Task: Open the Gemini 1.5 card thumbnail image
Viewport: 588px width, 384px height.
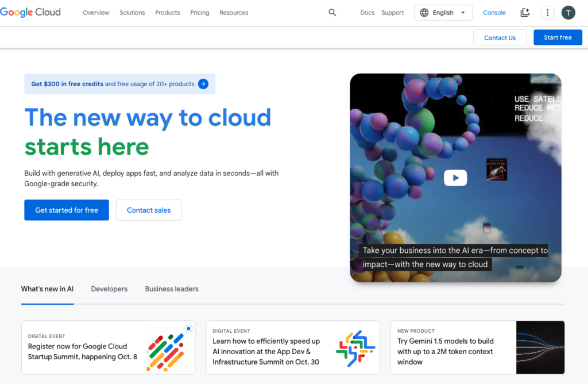Action: (x=540, y=348)
